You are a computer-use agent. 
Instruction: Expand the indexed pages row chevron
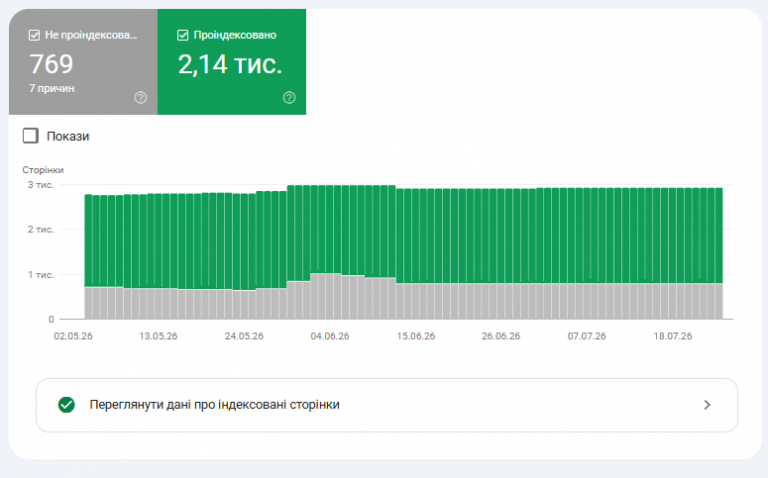tap(707, 405)
